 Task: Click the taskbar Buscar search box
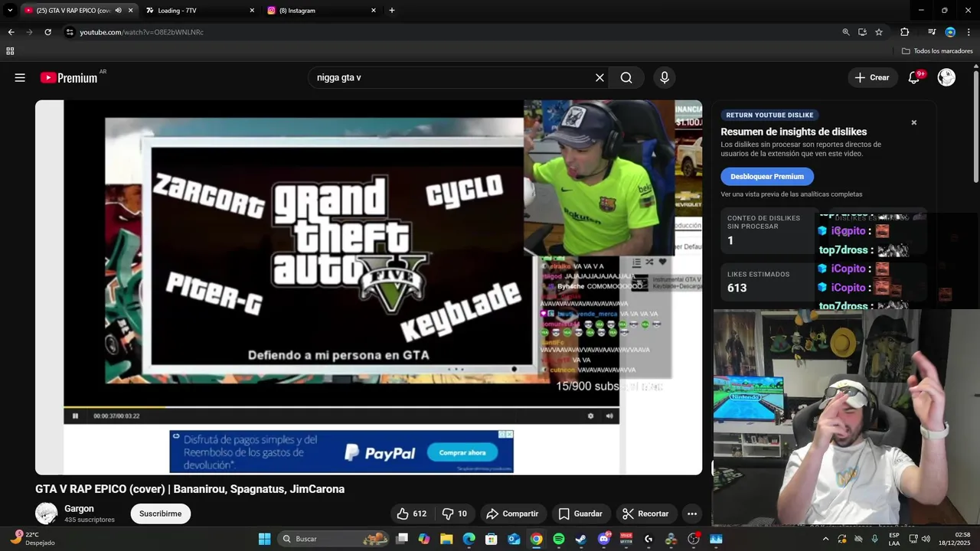tap(334, 539)
